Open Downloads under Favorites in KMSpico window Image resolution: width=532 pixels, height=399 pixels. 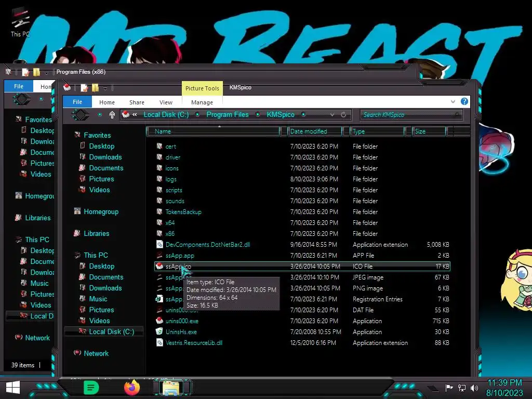click(105, 157)
